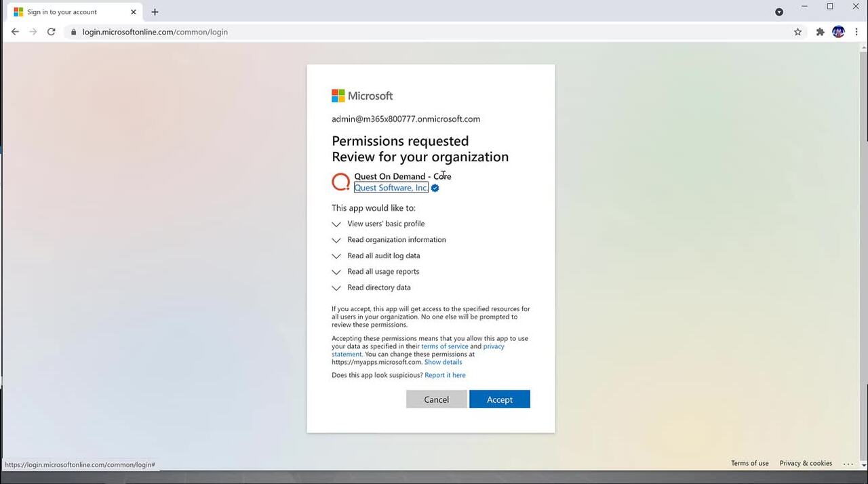Screen dimensions: 868x484
Task: Close the Chrome window
Action: click(x=854, y=7)
